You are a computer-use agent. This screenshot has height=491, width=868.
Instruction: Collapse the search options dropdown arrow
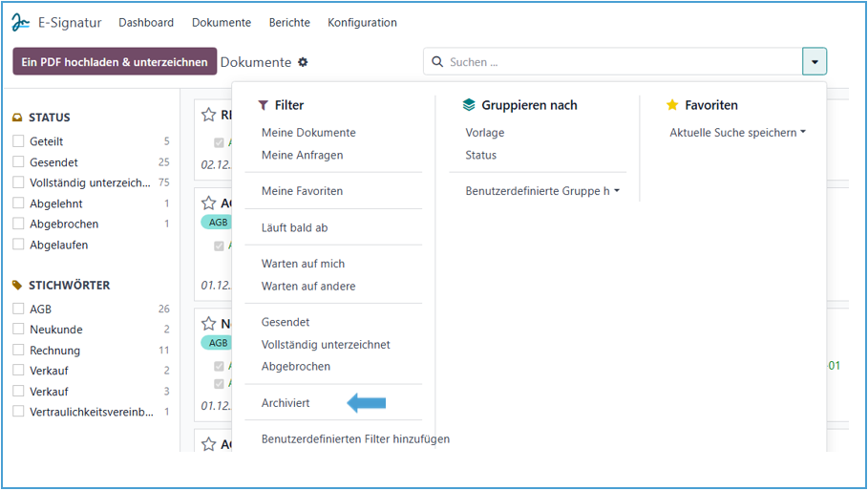point(815,62)
